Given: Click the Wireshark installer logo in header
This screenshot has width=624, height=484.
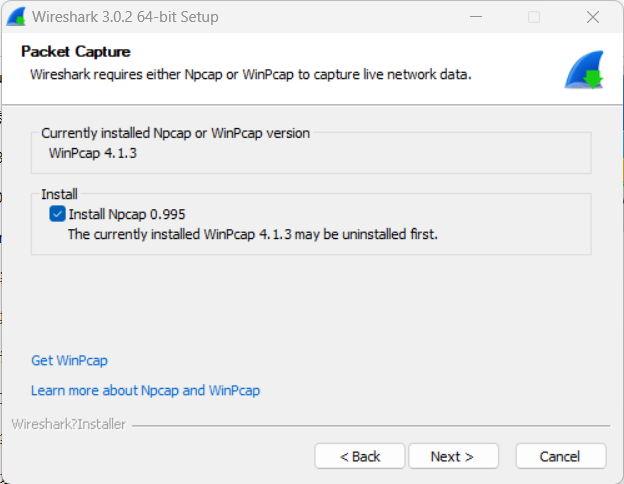Looking at the screenshot, I should click(x=583, y=70).
